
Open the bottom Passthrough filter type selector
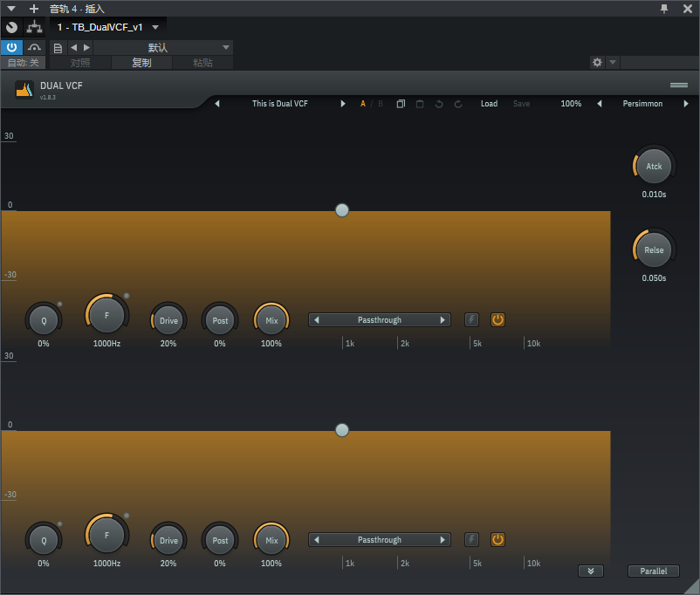coord(380,540)
